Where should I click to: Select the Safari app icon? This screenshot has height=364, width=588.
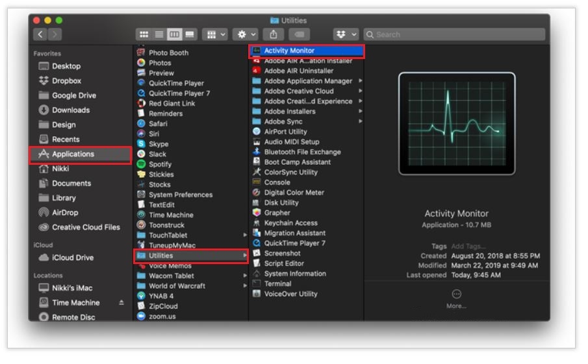[x=142, y=123]
